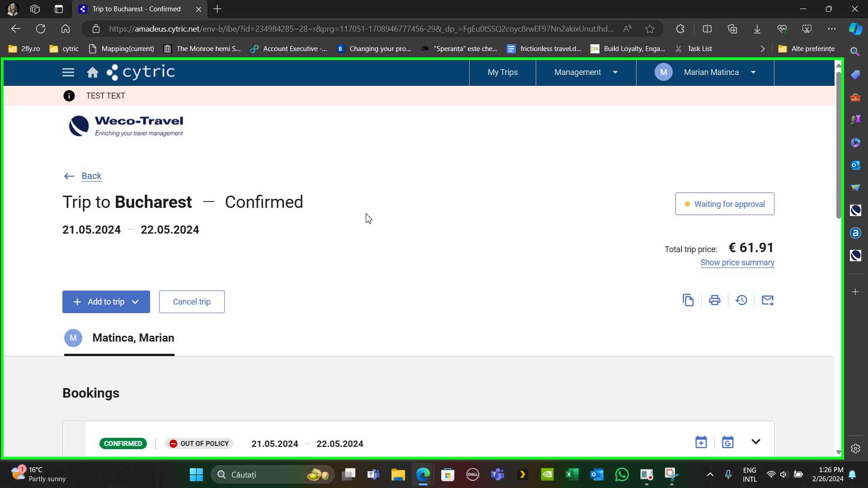Click the Weco-Travel logo
The image size is (868, 488).
(x=126, y=126)
